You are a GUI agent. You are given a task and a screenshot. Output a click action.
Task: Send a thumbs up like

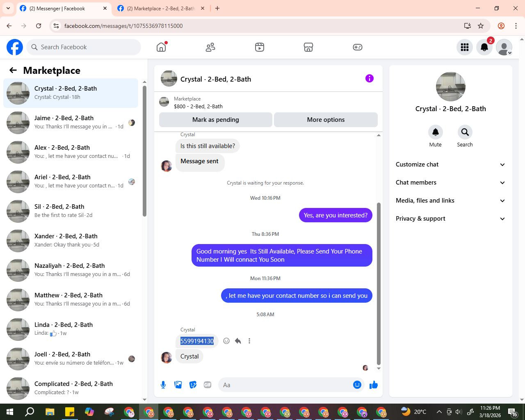pos(374,385)
